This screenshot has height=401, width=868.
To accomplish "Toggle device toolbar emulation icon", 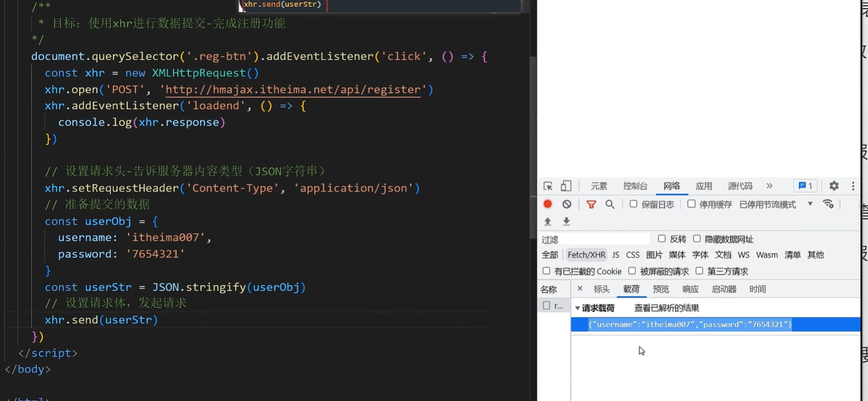I will point(566,186).
